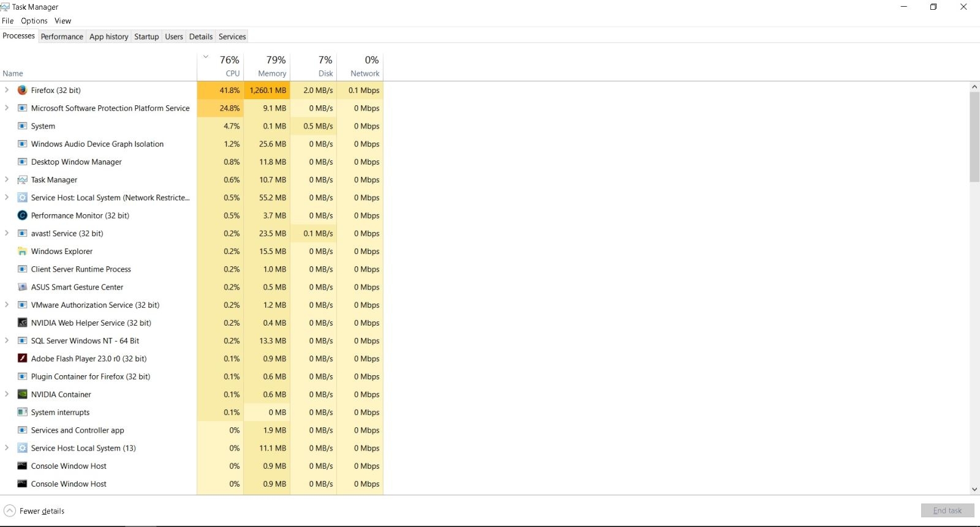Click the Fewer details link text
980x527 pixels.
[x=42, y=511]
